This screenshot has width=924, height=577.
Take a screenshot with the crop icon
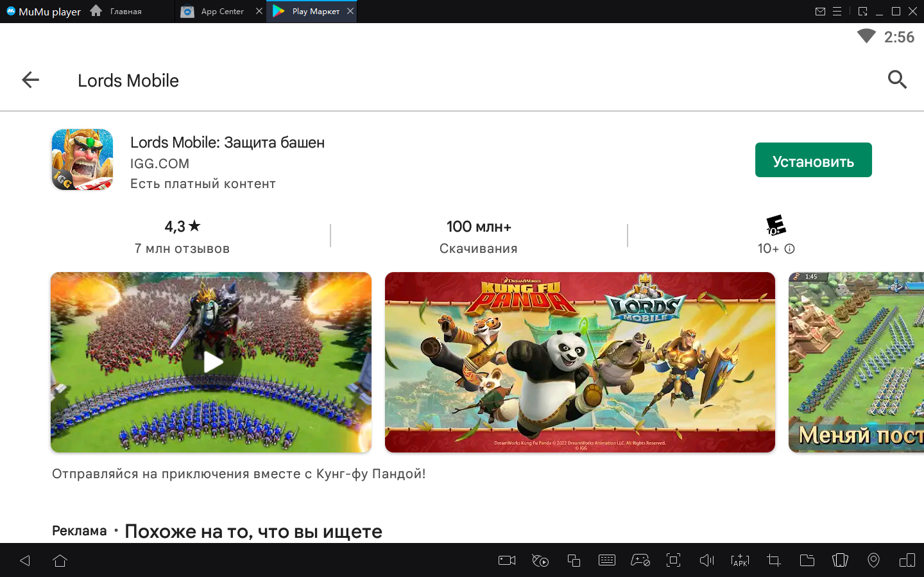[x=773, y=560]
